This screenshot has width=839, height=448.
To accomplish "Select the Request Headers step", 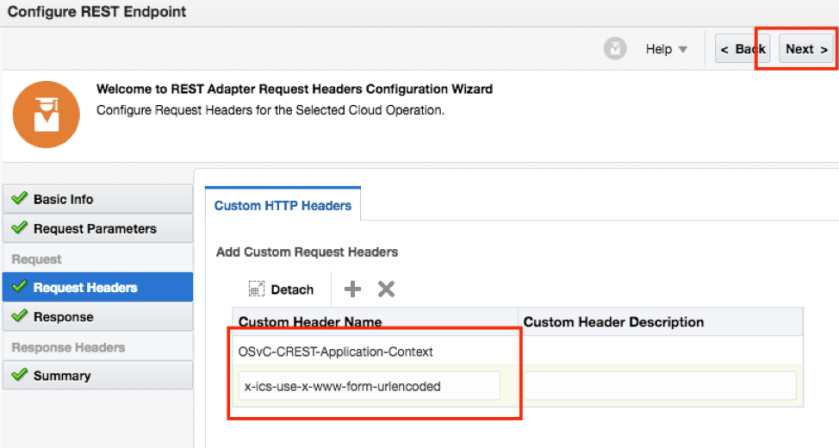I will tap(85, 288).
